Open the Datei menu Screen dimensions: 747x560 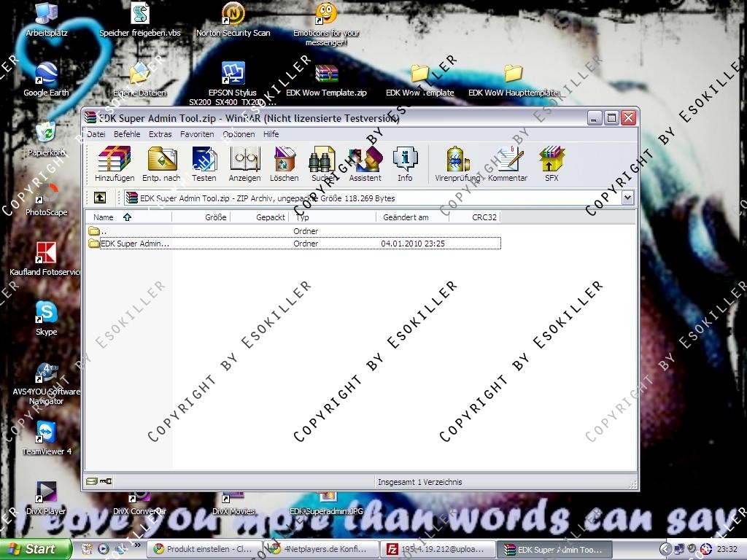pyautogui.click(x=96, y=134)
